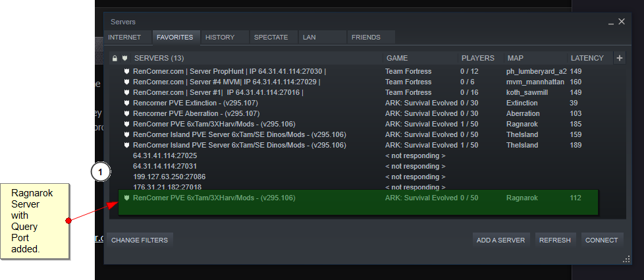This screenshot has width=644, height=280.
Task: Click shield icon on Rencorner PVE Aberration row
Action: (125, 114)
